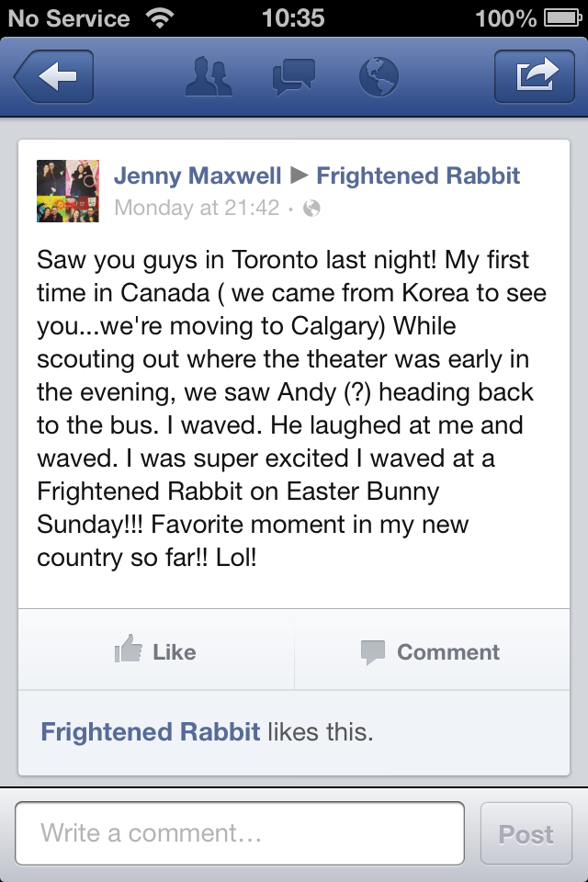The height and width of the screenshot is (882, 588).
Task: Focus the Write a comment field
Action: click(240, 833)
